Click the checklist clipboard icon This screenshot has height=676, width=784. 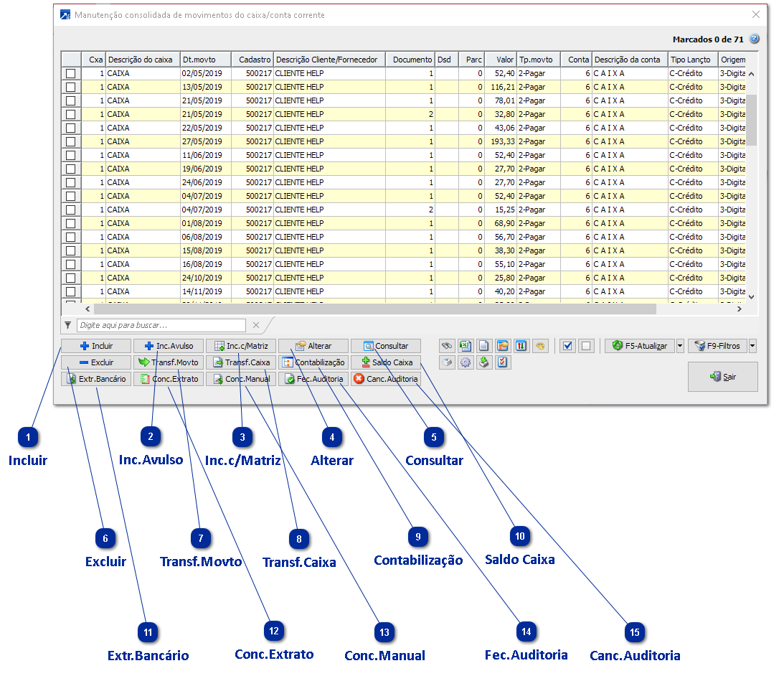502,362
